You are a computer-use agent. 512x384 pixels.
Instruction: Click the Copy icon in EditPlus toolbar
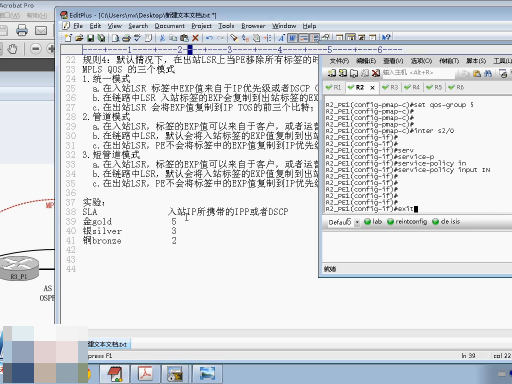click(x=173, y=38)
